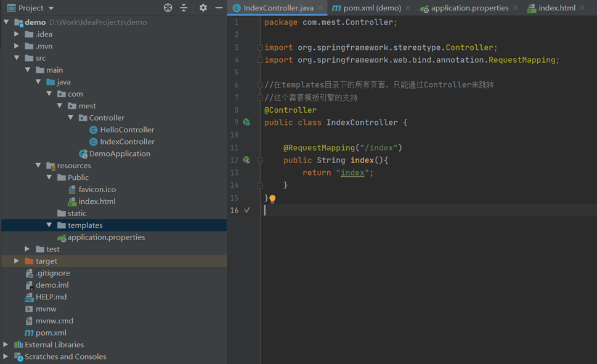Viewport: 597px width, 364px height.
Task: Select demo.iml file
Action: pyautogui.click(x=52, y=285)
